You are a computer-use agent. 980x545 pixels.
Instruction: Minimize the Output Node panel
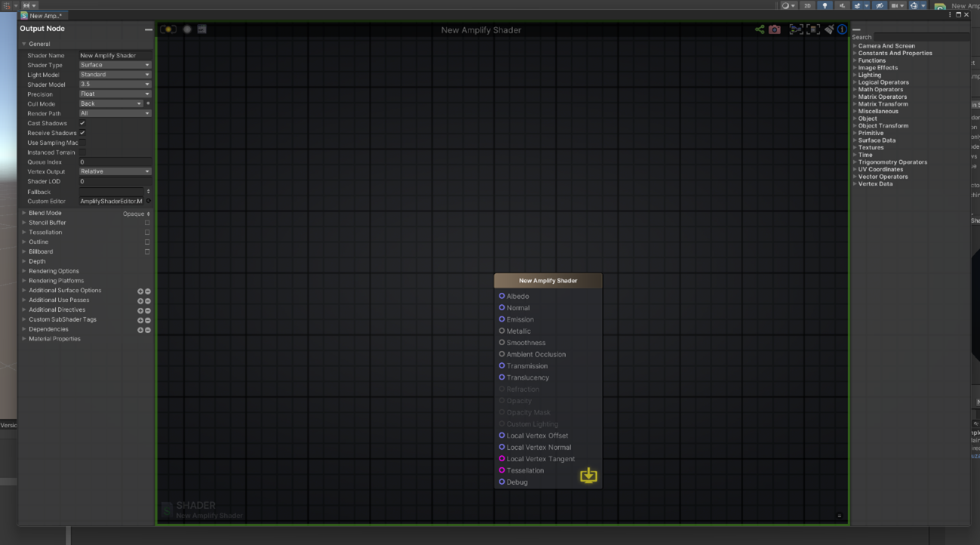tap(148, 29)
